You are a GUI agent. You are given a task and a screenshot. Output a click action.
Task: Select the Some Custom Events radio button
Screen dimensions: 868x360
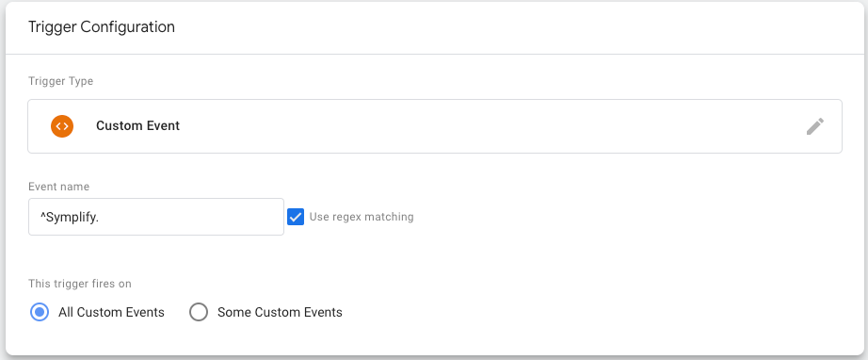coord(199,312)
